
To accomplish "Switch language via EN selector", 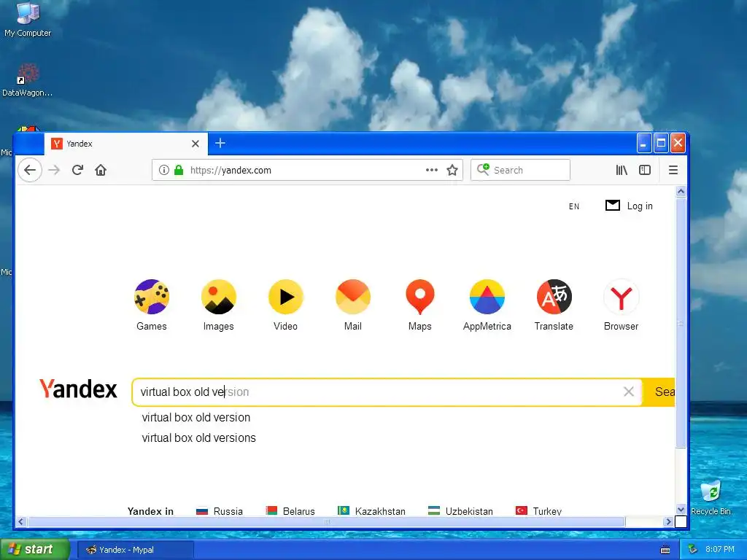I will click(x=574, y=206).
